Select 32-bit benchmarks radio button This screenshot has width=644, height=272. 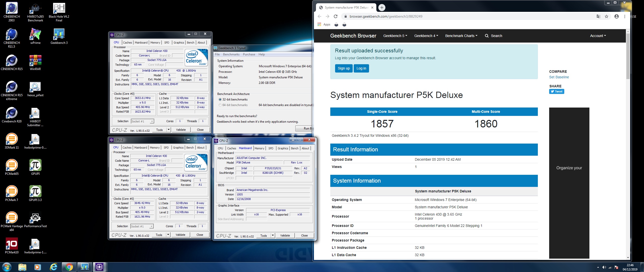tap(233, 99)
